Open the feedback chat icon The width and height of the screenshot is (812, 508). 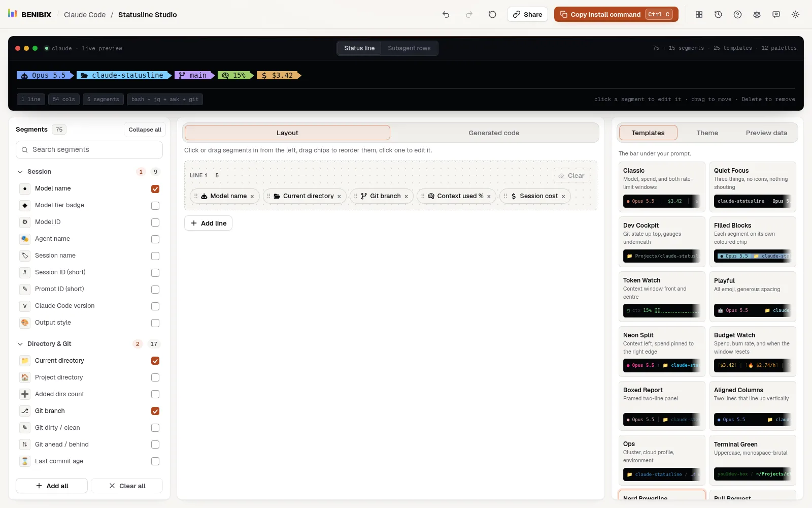click(776, 15)
